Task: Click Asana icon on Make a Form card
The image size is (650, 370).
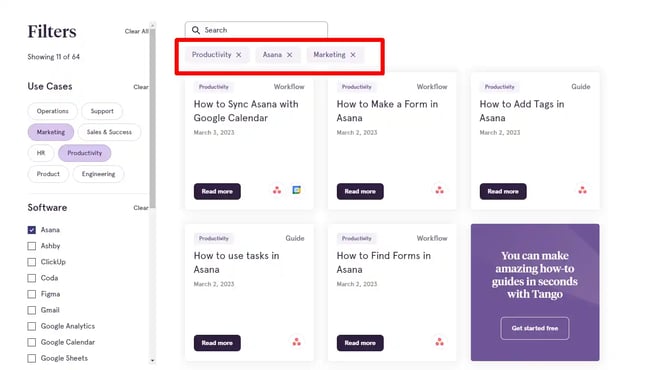Action: click(x=439, y=191)
